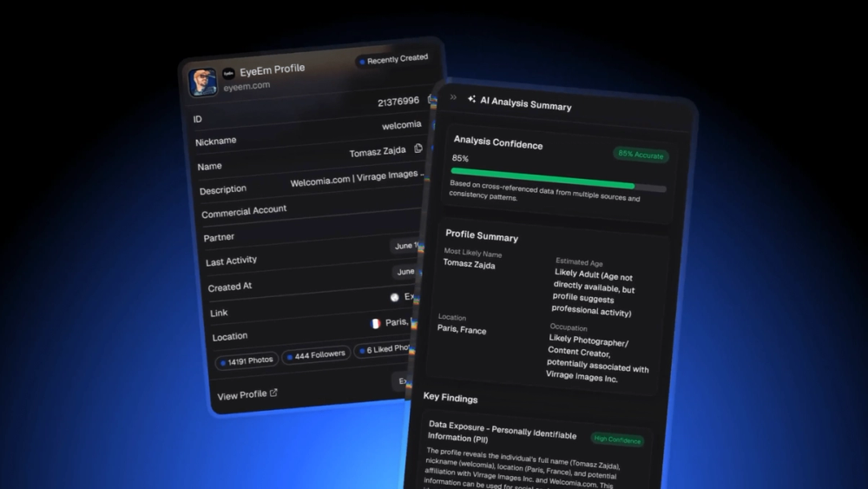Click the 85% confidence percentage label
The width and height of the screenshot is (868, 489).
pos(460,158)
